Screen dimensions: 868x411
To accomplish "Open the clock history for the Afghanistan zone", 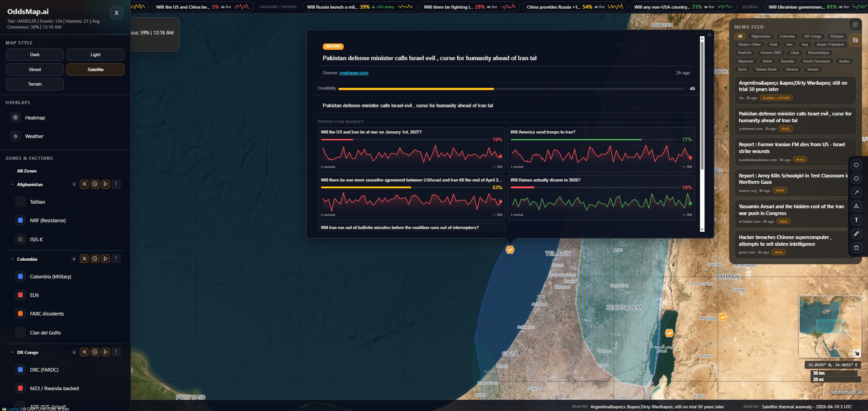I will 95,184.
